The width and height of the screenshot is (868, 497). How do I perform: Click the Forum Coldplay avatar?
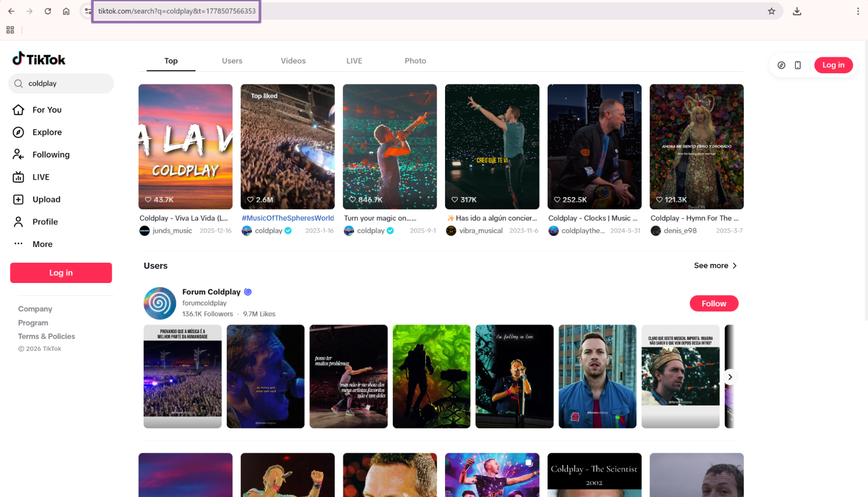pos(160,303)
